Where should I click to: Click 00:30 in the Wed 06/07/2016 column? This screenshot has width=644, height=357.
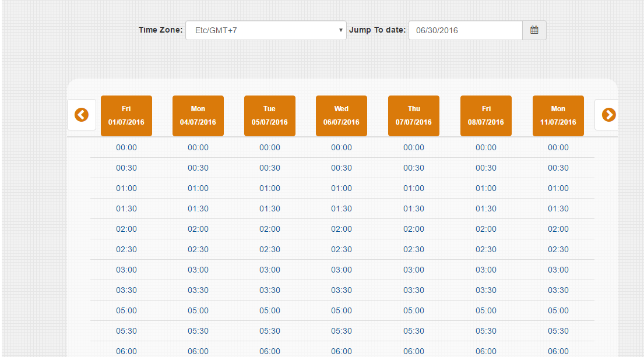click(x=342, y=168)
